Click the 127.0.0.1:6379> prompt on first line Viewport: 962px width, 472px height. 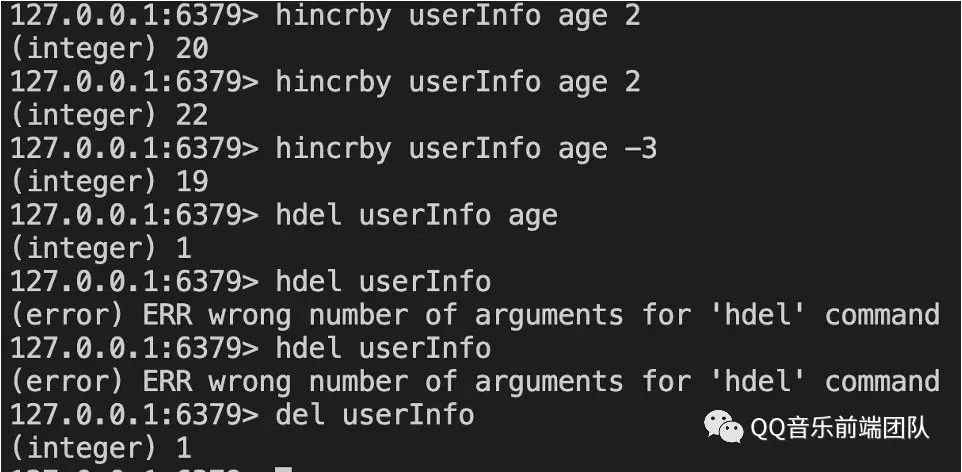click(x=134, y=16)
